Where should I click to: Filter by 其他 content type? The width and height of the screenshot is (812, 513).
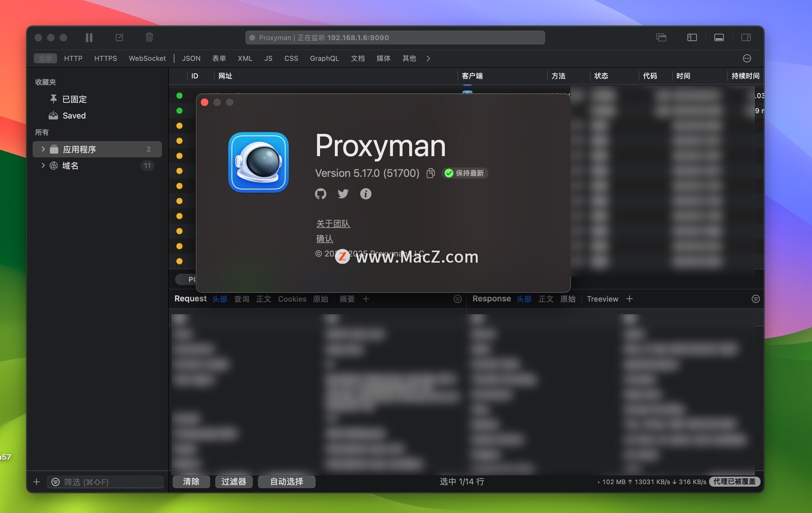click(409, 58)
